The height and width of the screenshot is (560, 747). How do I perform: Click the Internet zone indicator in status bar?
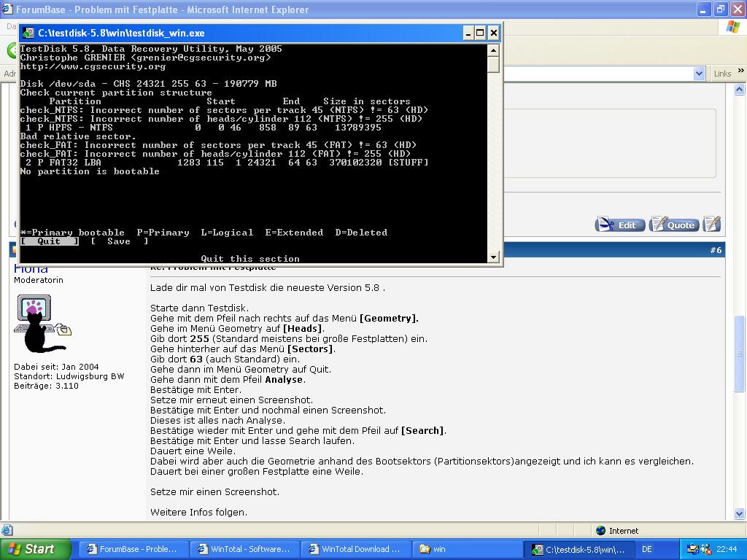click(x=617, y=531)
